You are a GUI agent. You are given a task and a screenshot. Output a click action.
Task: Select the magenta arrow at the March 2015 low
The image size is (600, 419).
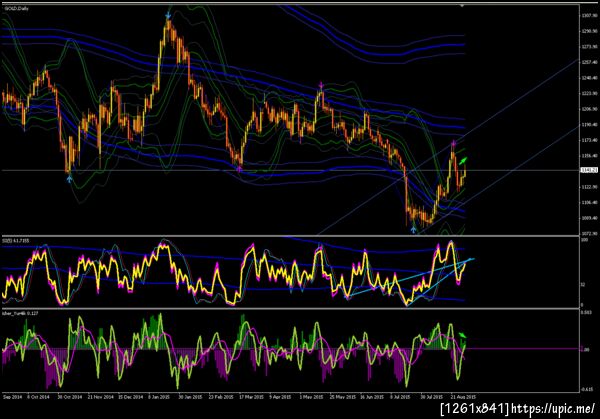point(240,168)
